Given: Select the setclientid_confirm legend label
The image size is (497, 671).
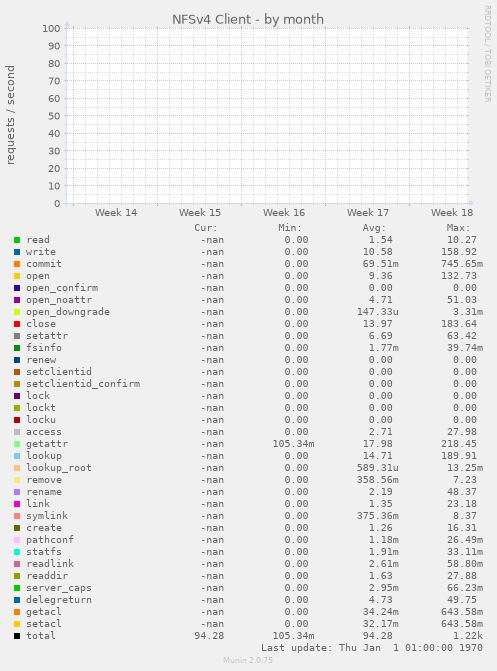Looking at the screenshot, I should click(83, 384).
